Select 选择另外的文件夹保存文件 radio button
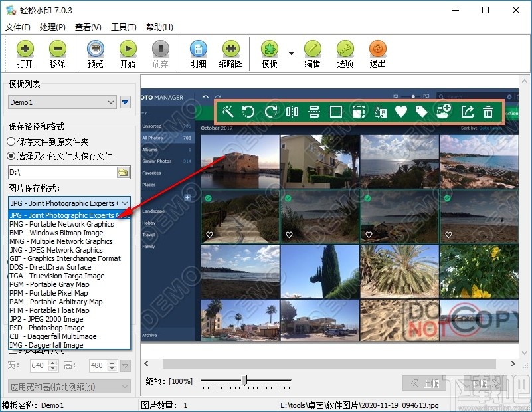Screen dimensions: 532x412 point(11,156)
